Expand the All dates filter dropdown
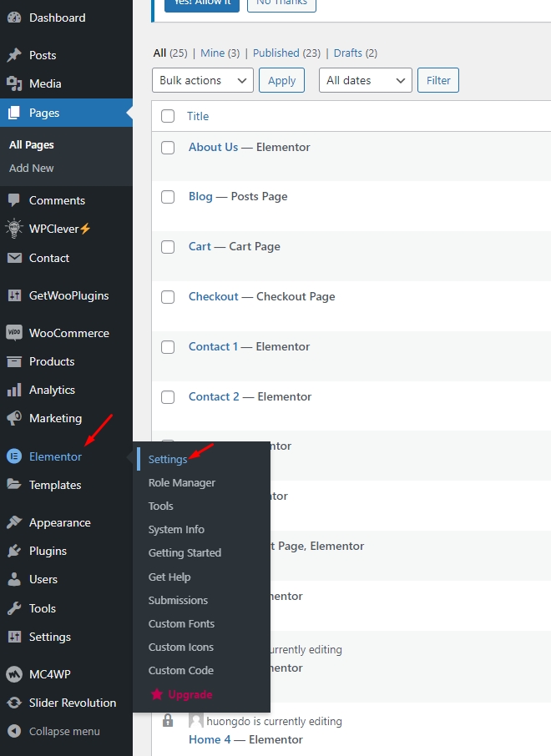 [365, 80]
